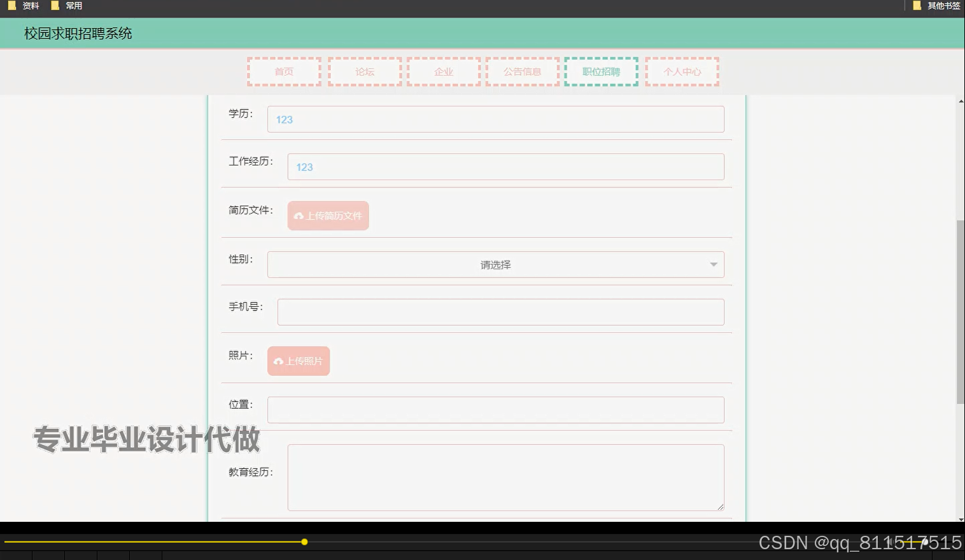Image resolution: width=965 pixels, height=560 pixels.
Task: Click the cloud upload icon on 上传简历文件 button
Action: click(x=299, y=216)
